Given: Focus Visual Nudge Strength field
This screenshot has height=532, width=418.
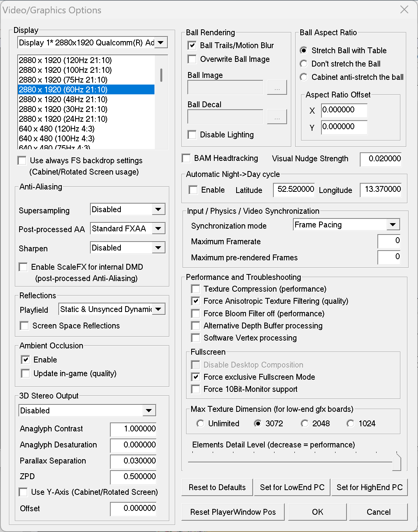Looking at the screenshot, I should click(381, 159).
